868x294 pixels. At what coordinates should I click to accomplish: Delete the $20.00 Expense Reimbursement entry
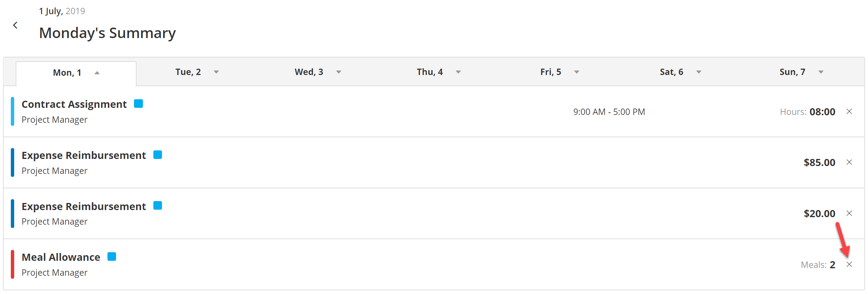point(849,213)
